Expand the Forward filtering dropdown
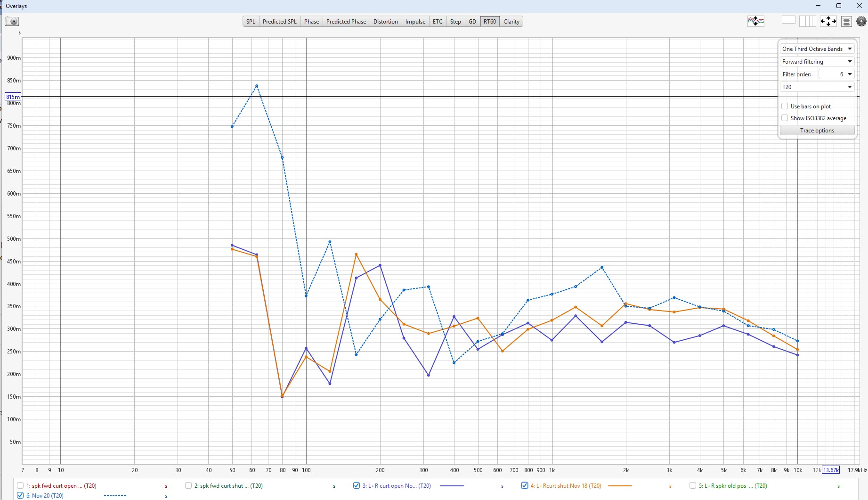This screenshot has width=868, height=500. pos(817,62)
